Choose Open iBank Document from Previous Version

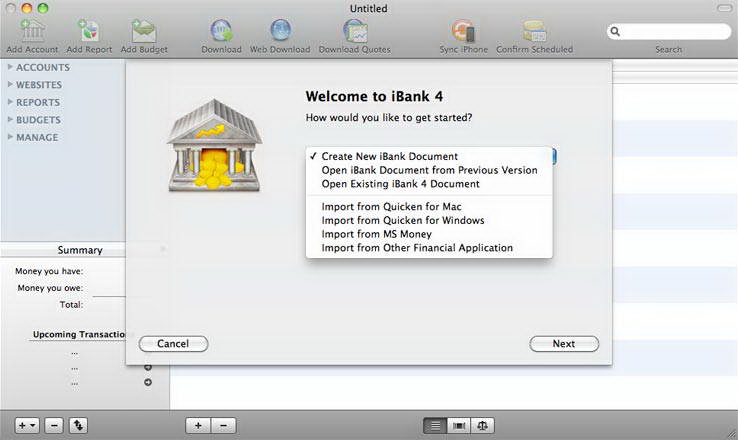click(x=429, y=170)
